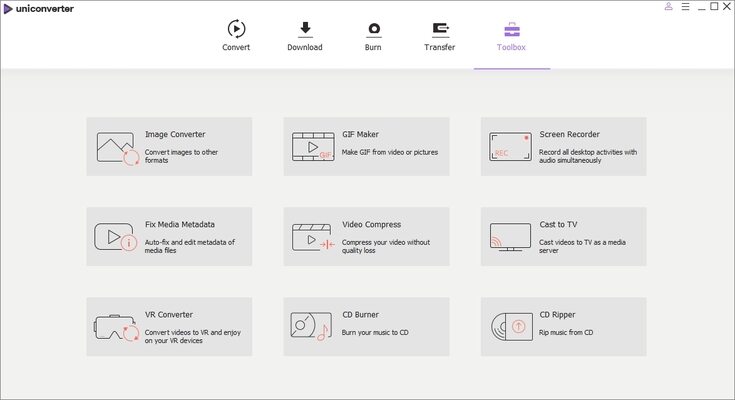Click 'Make GIF from video or pictures' text
This screenshot has height=400, width=735.
click(390, 152)
